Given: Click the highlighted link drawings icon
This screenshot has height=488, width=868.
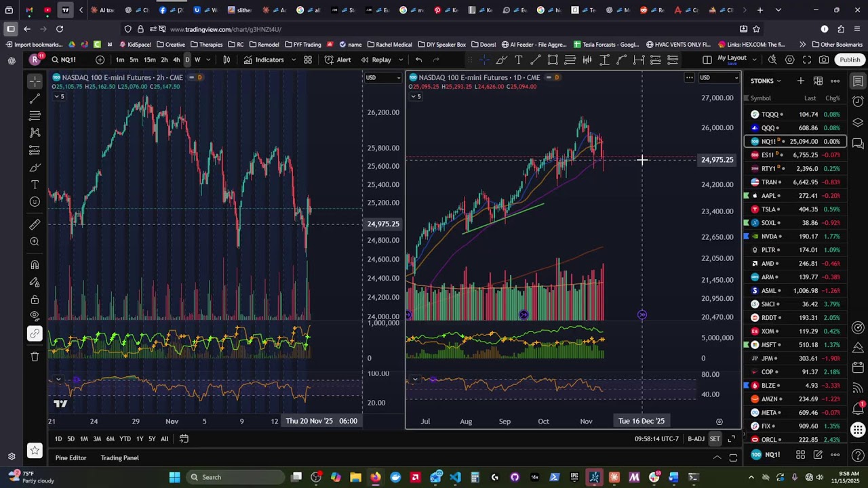Looking at the screenshot, I should tap(35, 333).
